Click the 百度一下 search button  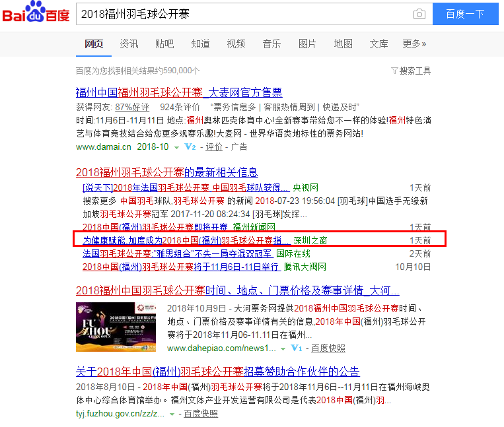(x=466, y=14)
